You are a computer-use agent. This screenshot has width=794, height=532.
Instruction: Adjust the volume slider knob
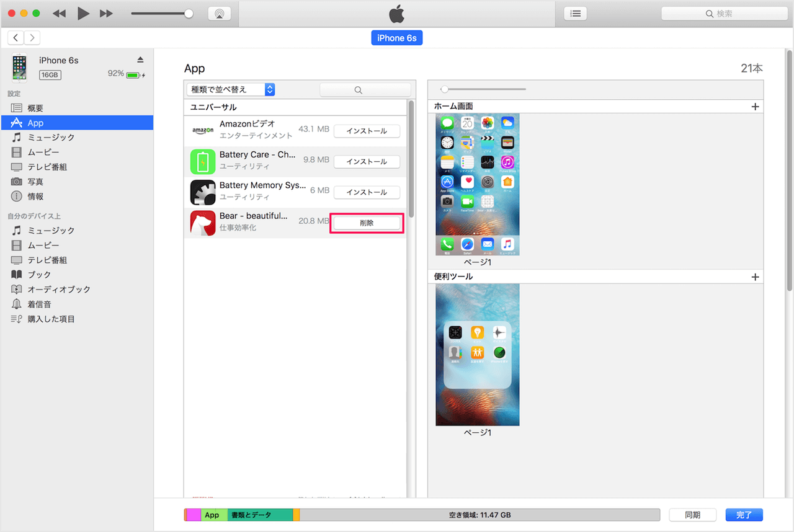(189, 14)
